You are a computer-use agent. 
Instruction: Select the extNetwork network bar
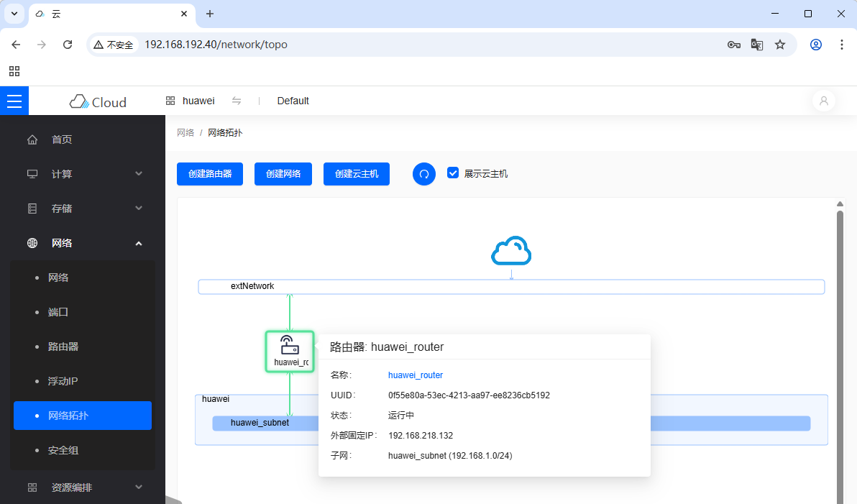pyautogui.click(x=511, y=286)
